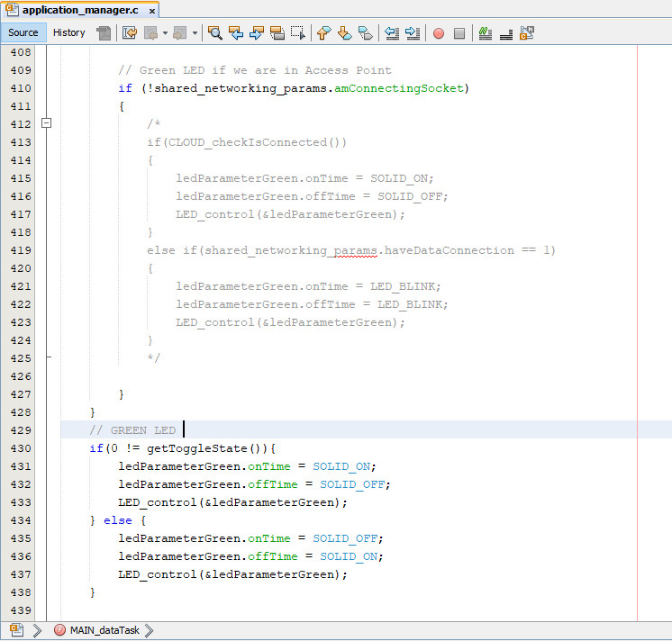Go to the next bookmark
The width and height of the screenshot is (672, 641).
(345, 33)
